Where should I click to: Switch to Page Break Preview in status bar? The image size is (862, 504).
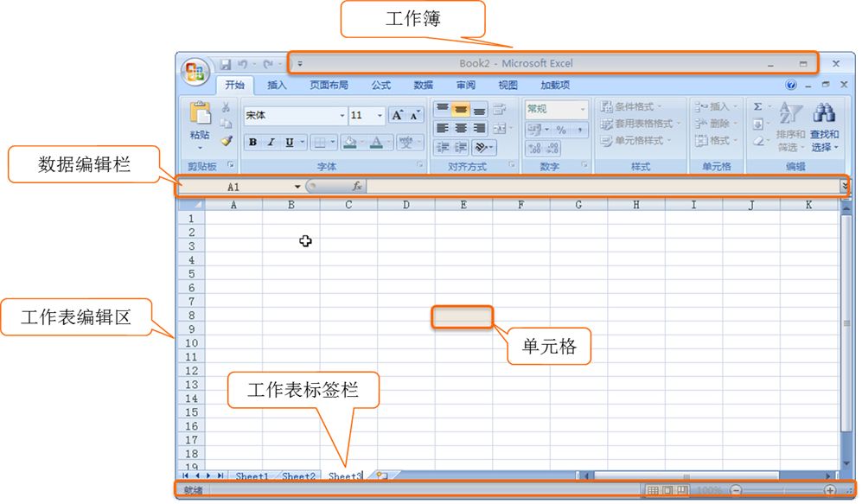pos(681,490)
